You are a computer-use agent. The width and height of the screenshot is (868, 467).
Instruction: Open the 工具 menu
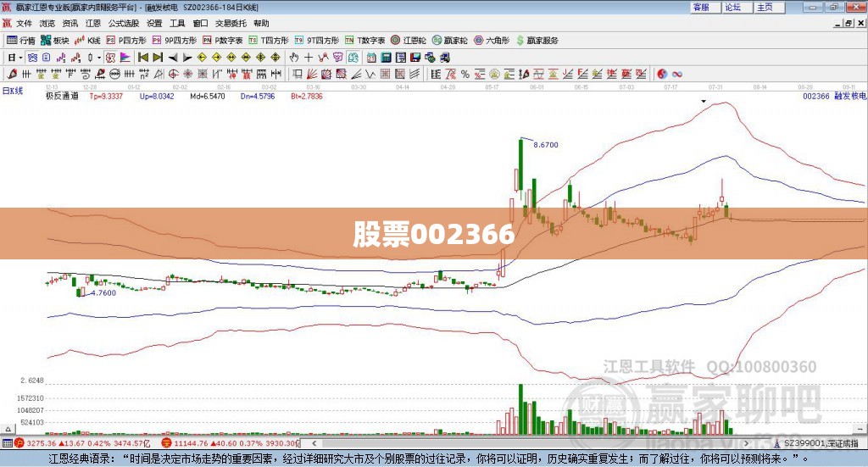click(x=177, y=23)
